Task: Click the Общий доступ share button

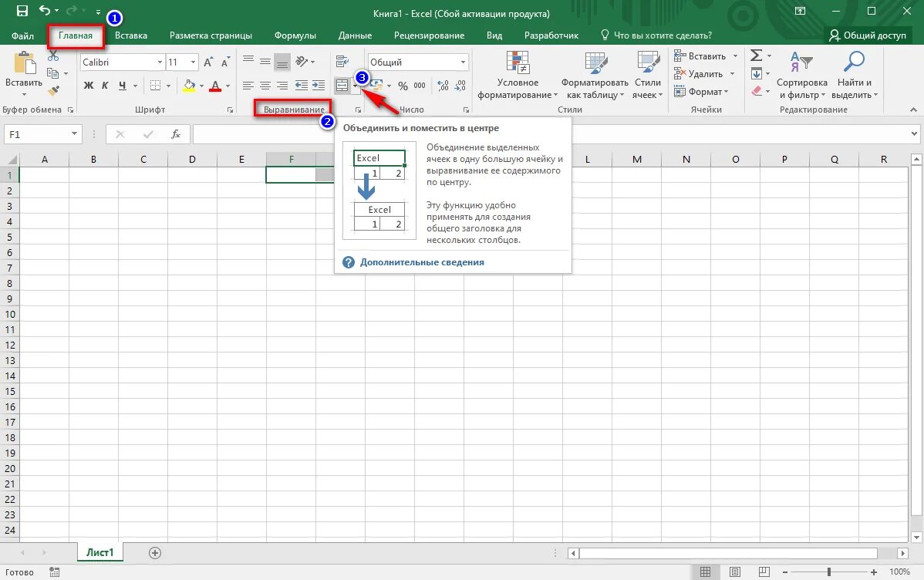Action: point(868,35)
